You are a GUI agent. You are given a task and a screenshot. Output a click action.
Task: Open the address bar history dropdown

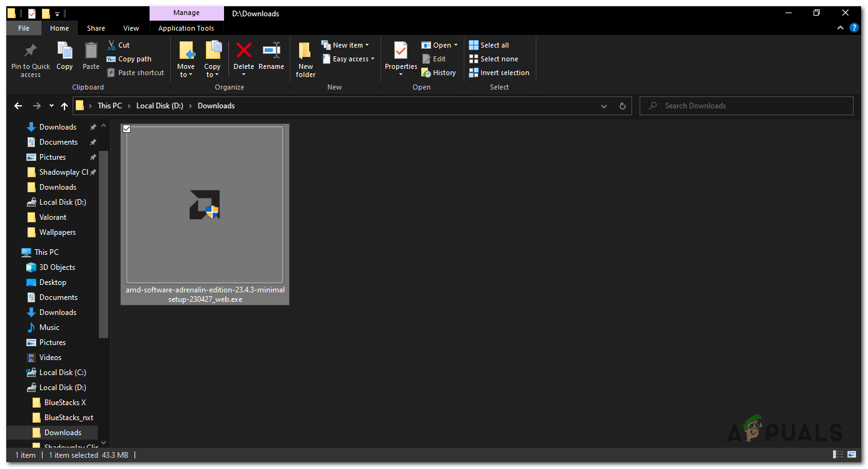[x=603, y=106]
